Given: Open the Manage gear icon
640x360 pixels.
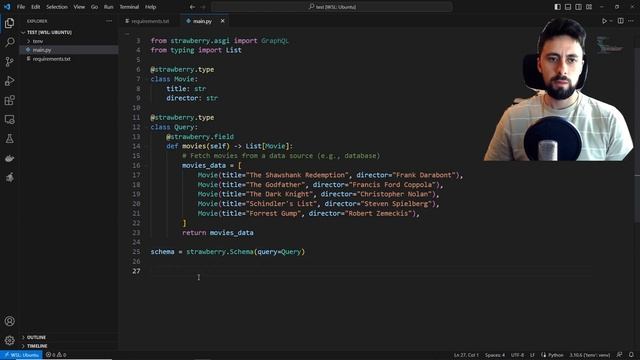Looking at the screenshot, I should click(x=9, y=340).
